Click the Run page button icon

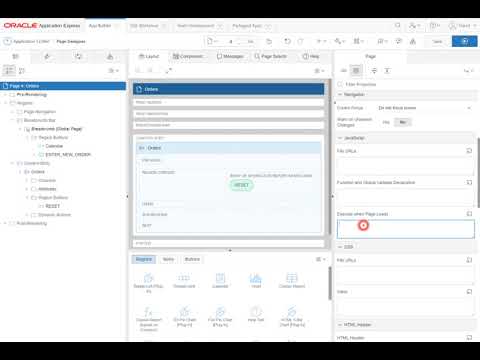465,41
